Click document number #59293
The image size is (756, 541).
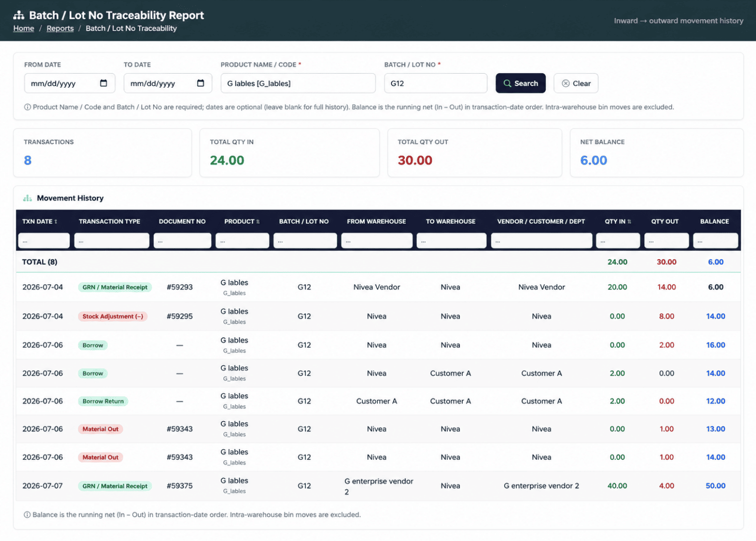(180, 287)
